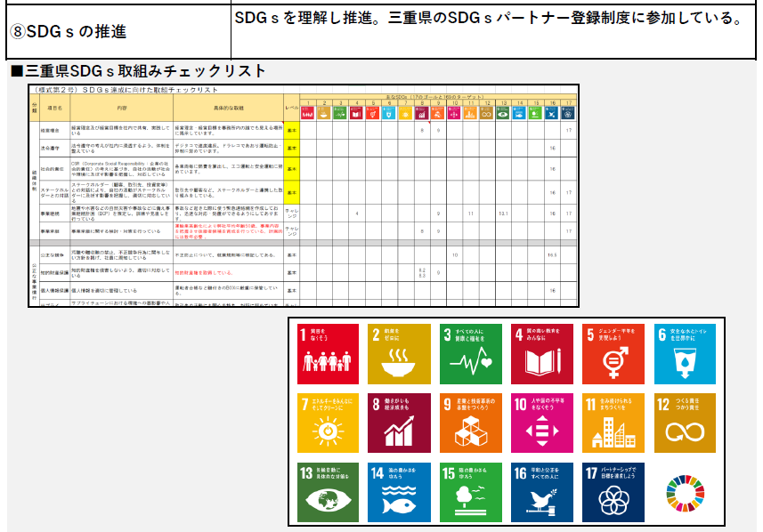Click small SDG 8 icon in checklist header
The image size is (763, 532).
422,113
